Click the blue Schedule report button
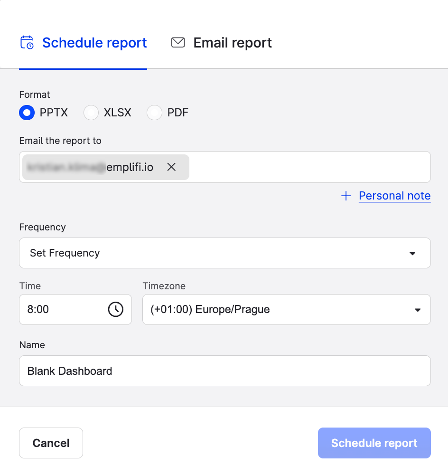The width and height of the screenshot is (448, 476). pyautogui.click(x=374, y=443)
